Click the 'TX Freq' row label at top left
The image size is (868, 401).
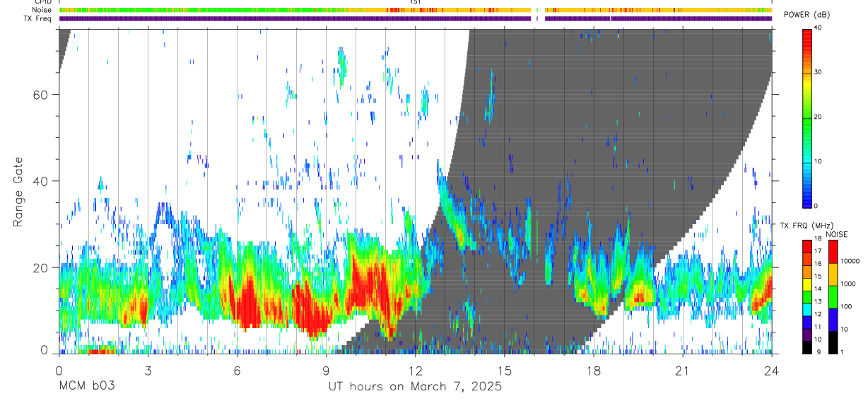point(37,18)
